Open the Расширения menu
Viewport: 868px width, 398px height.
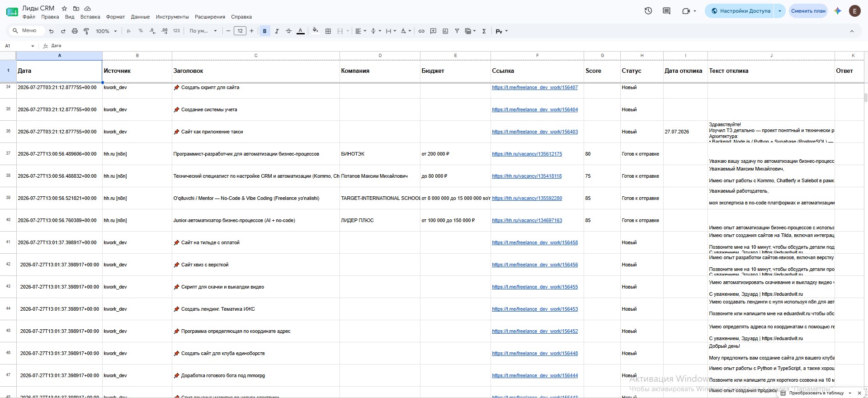(x=210, y=17)
